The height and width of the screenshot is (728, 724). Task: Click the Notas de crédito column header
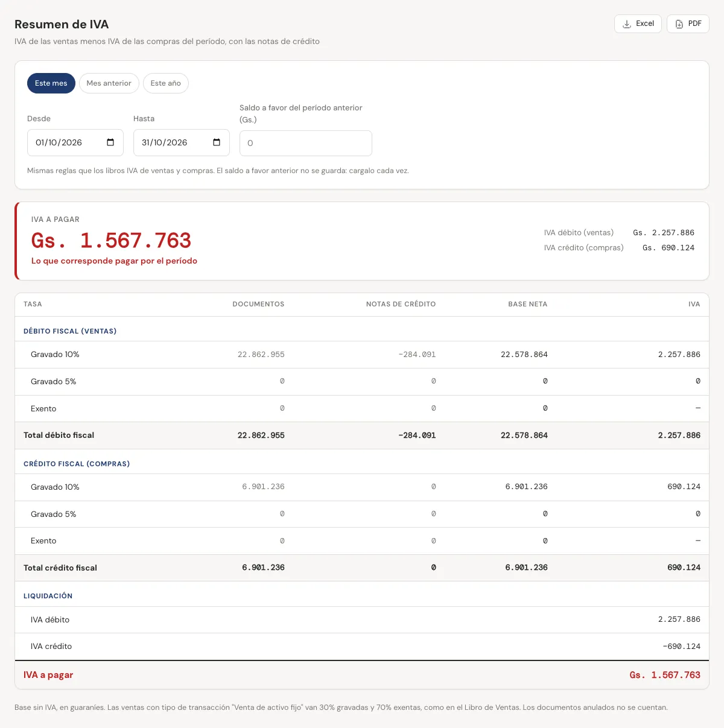(401, 304)
